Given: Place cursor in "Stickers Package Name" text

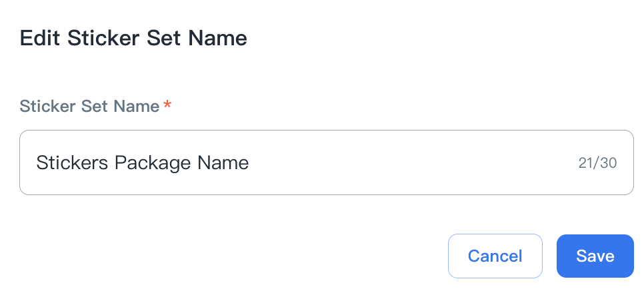Looking at the screenshot, I should click(x=142, y=162).
